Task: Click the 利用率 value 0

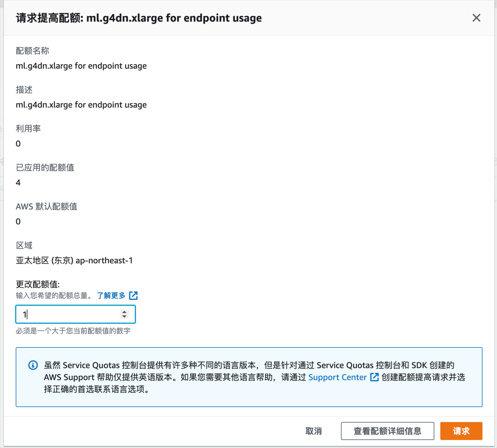Action: [18, 144]
